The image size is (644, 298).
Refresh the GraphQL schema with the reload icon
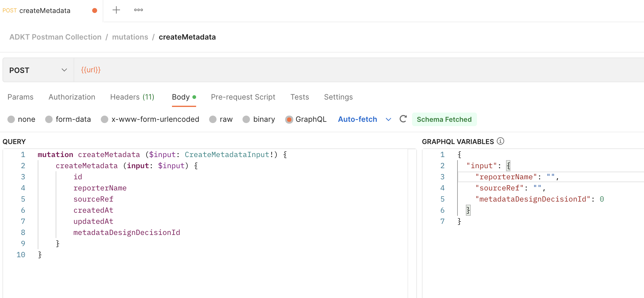coord(403,119)
